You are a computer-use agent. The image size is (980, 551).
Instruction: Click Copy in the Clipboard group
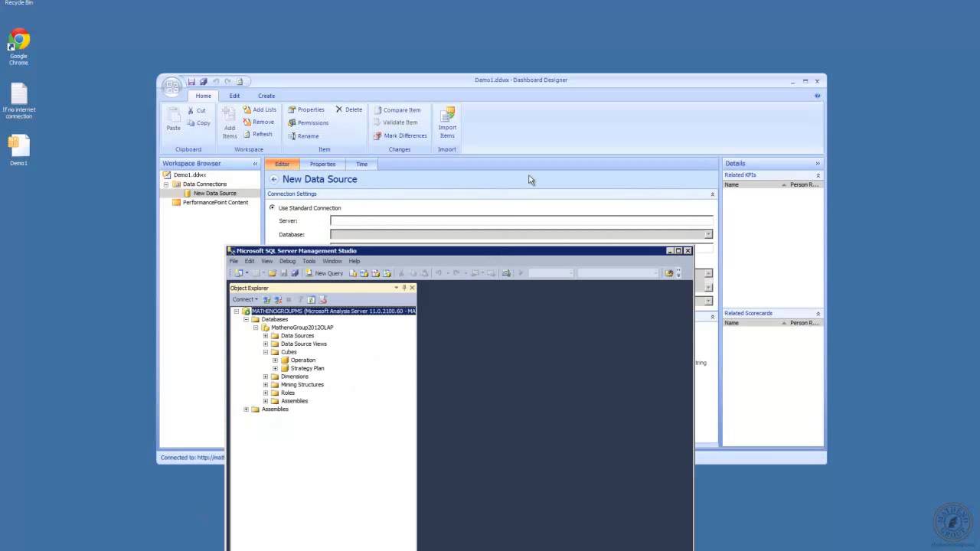click(198, 122)
